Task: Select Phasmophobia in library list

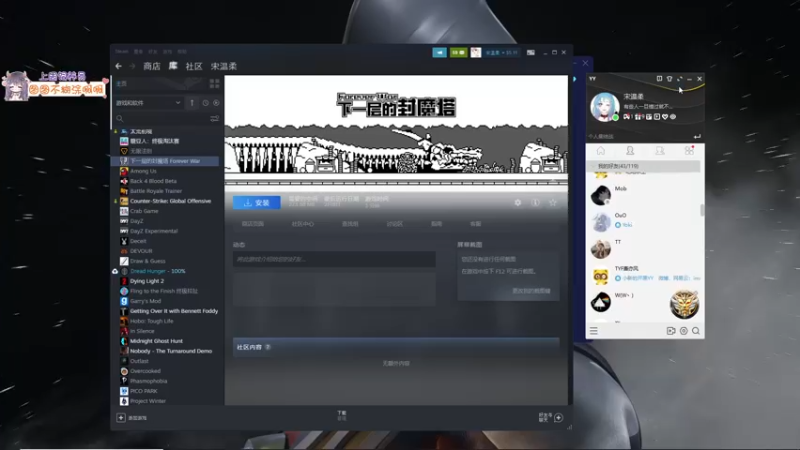Action: 148,381
